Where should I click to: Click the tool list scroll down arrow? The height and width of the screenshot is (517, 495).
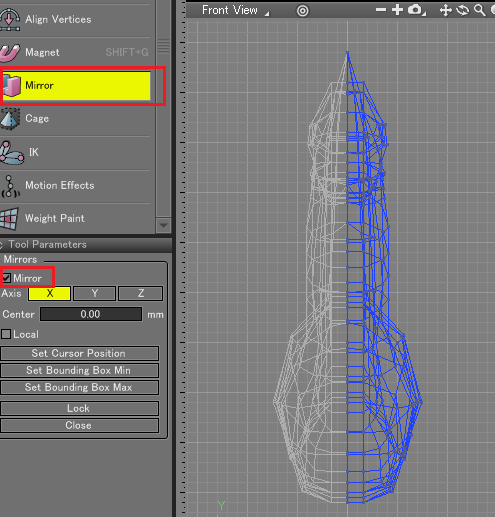coord(163,225)
